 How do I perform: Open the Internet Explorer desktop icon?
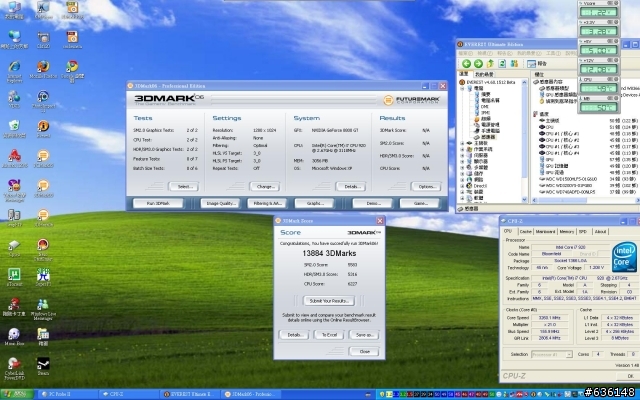14,70
